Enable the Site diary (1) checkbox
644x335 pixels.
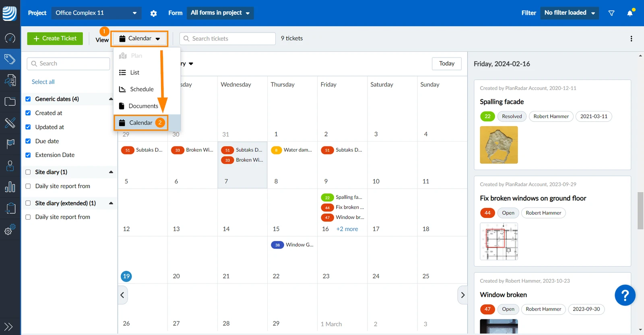click(28, 172)
